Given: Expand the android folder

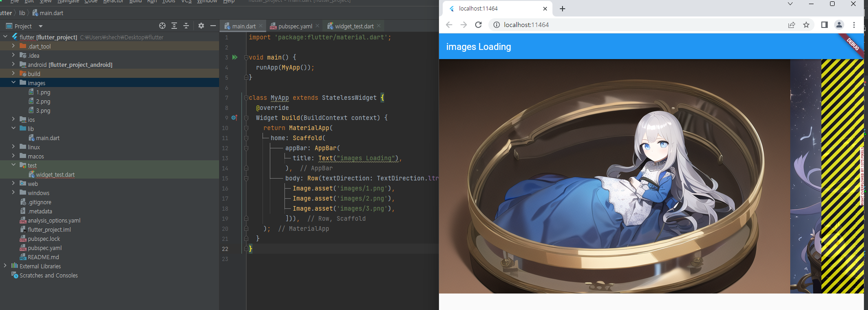Looking at the screenshot, I should 13,64.
